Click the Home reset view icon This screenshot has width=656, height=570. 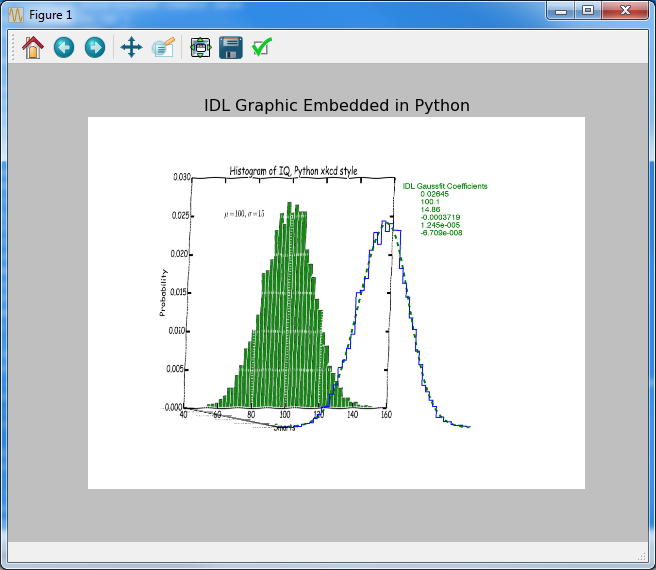tap(33, 47)
